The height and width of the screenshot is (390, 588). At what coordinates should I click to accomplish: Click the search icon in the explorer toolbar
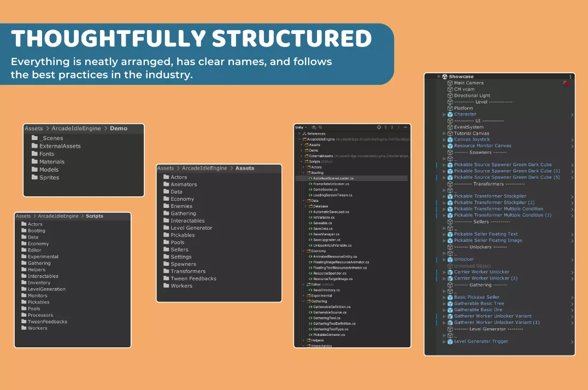tap(320, 127)
